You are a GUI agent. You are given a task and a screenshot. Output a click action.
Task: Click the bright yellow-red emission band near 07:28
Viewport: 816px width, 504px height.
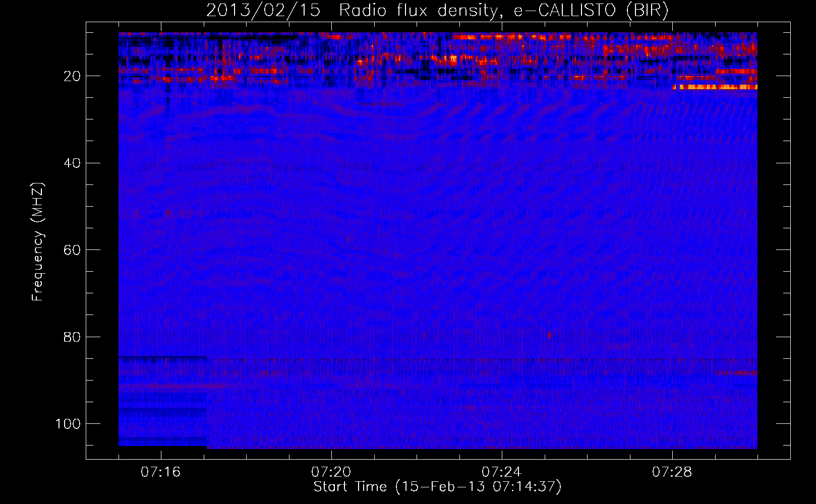tap(715, 87)
